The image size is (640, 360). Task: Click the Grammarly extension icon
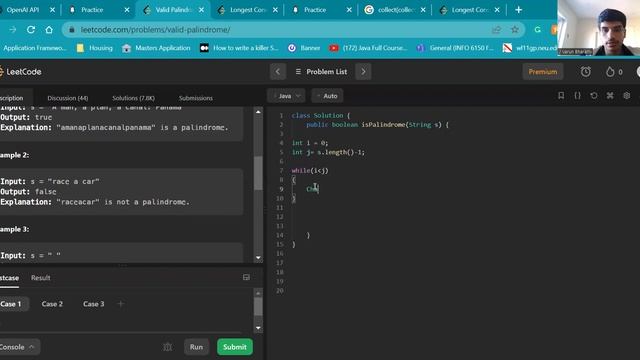(538, 29)
